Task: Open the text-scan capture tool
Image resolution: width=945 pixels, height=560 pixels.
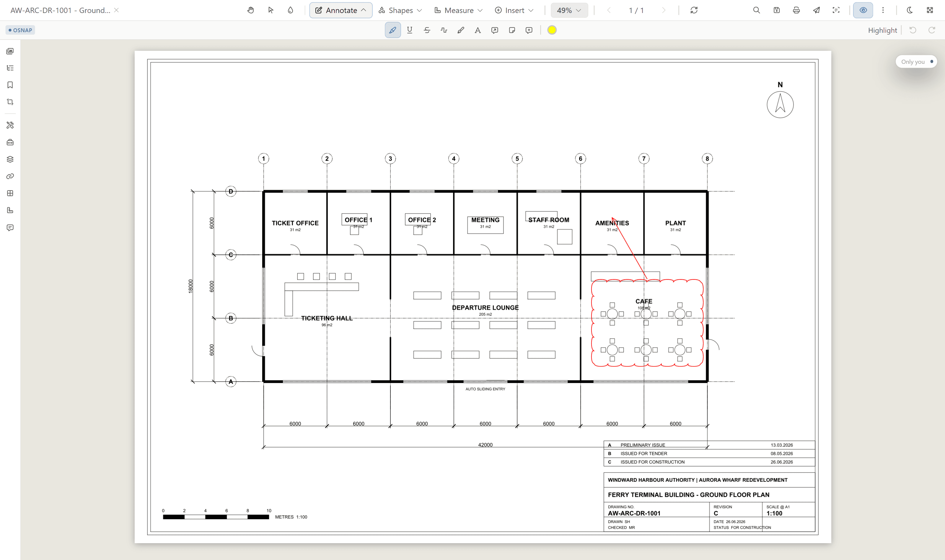Action: coord(836,10)
